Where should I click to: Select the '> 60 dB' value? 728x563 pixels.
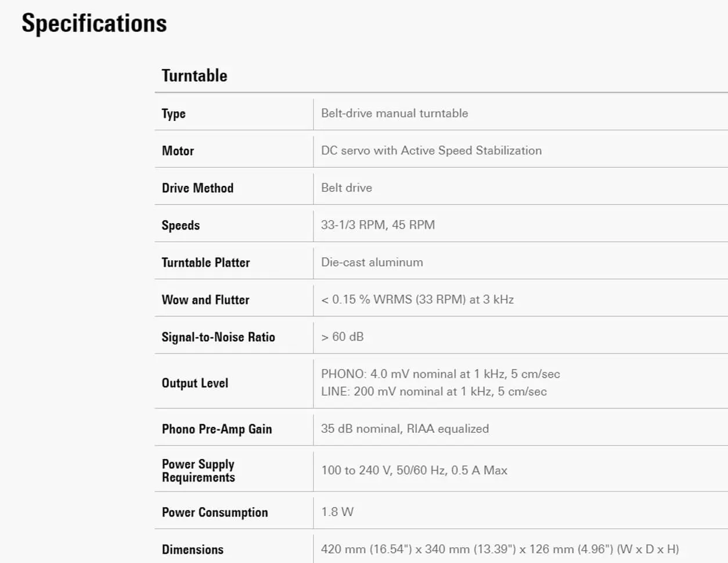(343, 336)
